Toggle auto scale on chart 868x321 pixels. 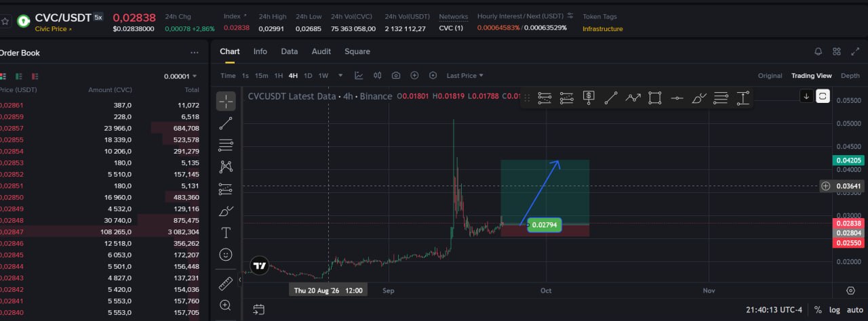(x=854, y=310)
